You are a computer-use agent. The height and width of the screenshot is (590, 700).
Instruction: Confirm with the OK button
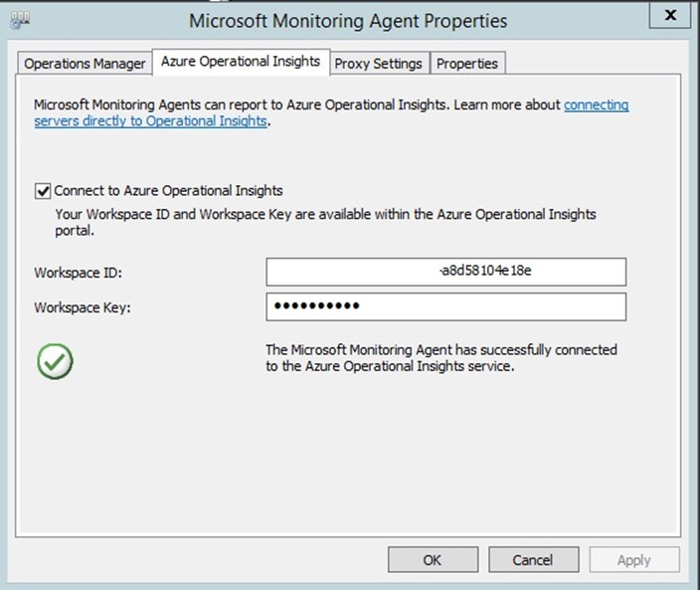433,559
